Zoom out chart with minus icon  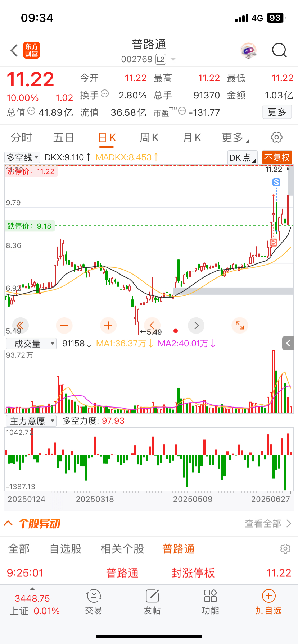64,326
